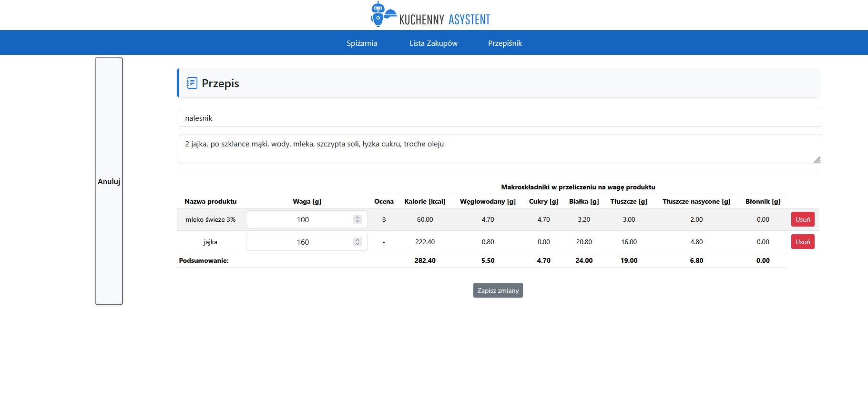Click the 'Błonnik [g]' column header

pos(763,201)
